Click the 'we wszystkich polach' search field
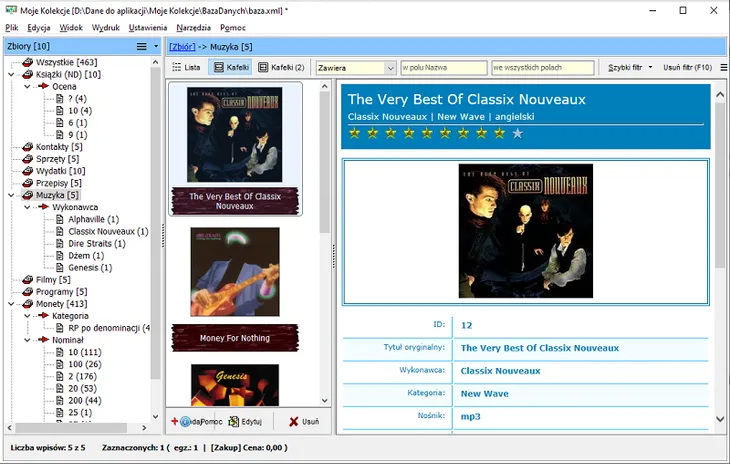Screen dimensions: 730x464 pyautogui.click(x=542, y=67)
